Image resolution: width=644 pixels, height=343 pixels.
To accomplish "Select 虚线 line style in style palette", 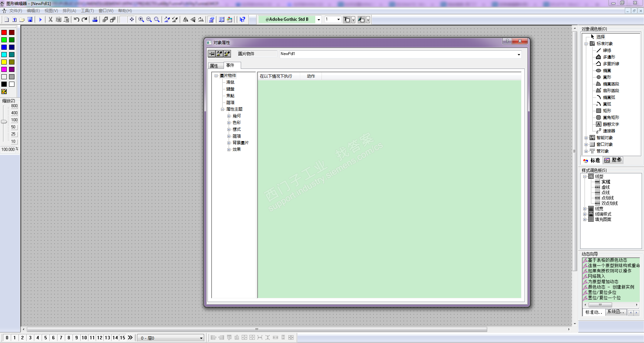I will [605, 187].
